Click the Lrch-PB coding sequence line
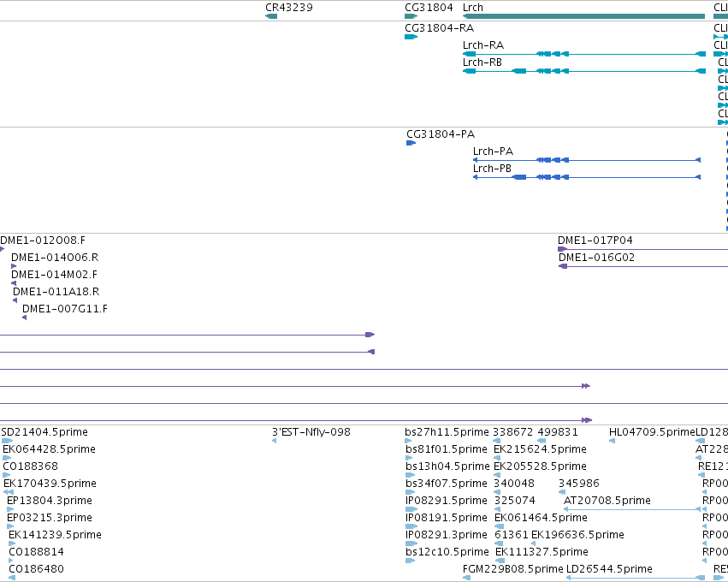This screenshot has width=728, height=582. [586, 177]
